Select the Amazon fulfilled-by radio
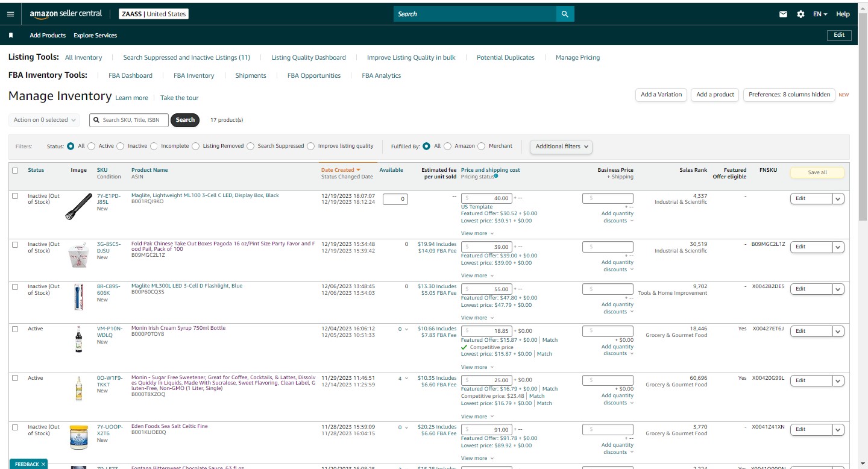This screenshot has height=469, width=868. click(447, 146)
